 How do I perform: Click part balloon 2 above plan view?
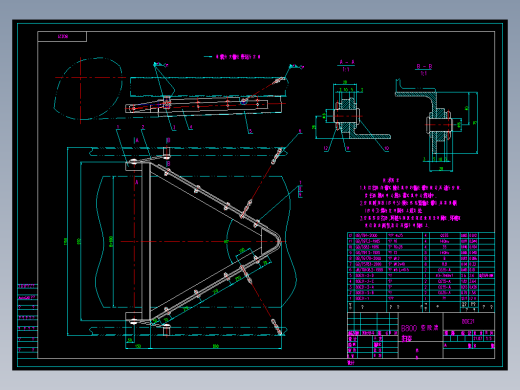pyautogui.click(x=143, y=127)
